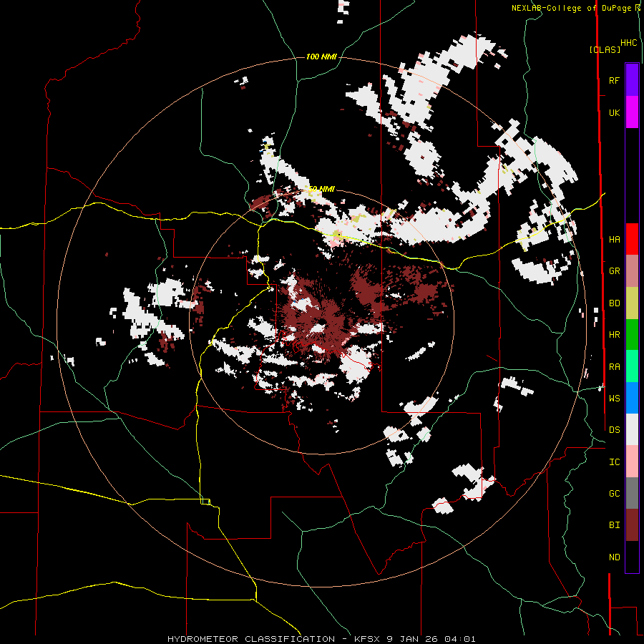Click the ND legend label
The image size is (644, 644).
point(614,557)
